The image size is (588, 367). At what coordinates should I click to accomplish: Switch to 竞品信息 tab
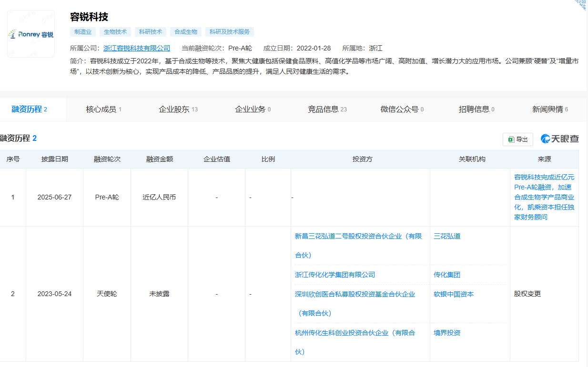(x=327, y=109)
